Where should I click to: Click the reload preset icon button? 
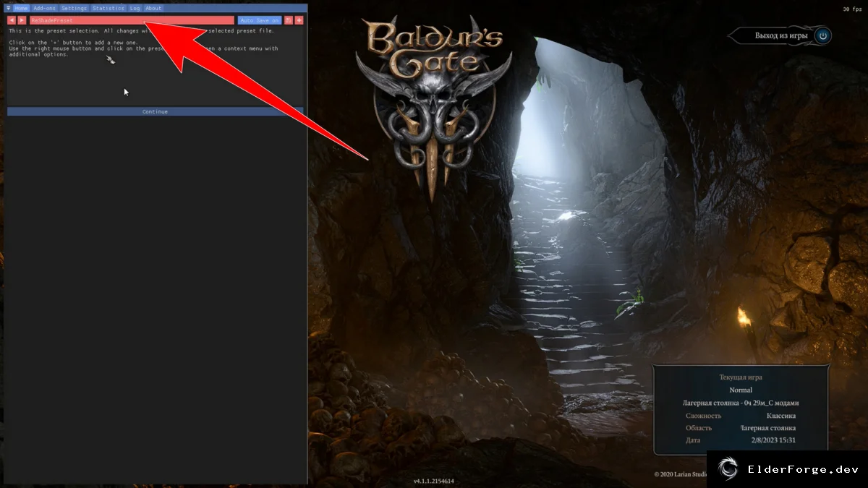point(289,20)
